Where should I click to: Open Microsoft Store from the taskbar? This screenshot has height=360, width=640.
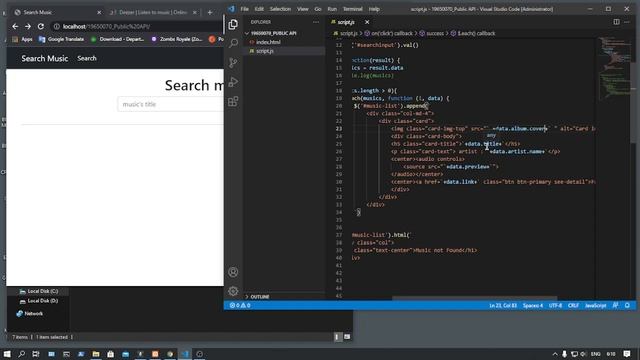pos(111,354)
